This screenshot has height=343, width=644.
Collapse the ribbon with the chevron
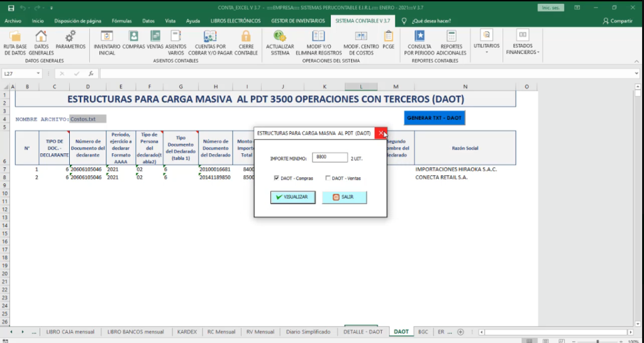(x=636, y=61)
